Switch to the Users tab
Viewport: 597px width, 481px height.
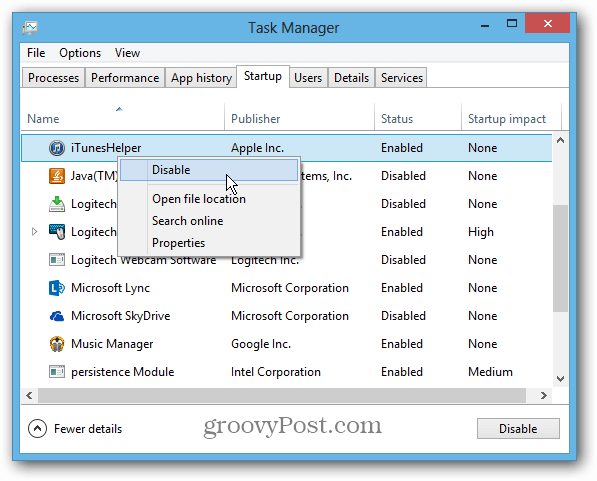[308, 78]
